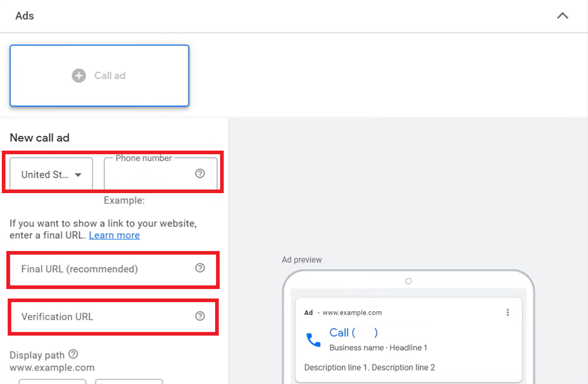Click the Final URL (recommended) field
This screenshot has height=384, width=588.
coord(113,269)
